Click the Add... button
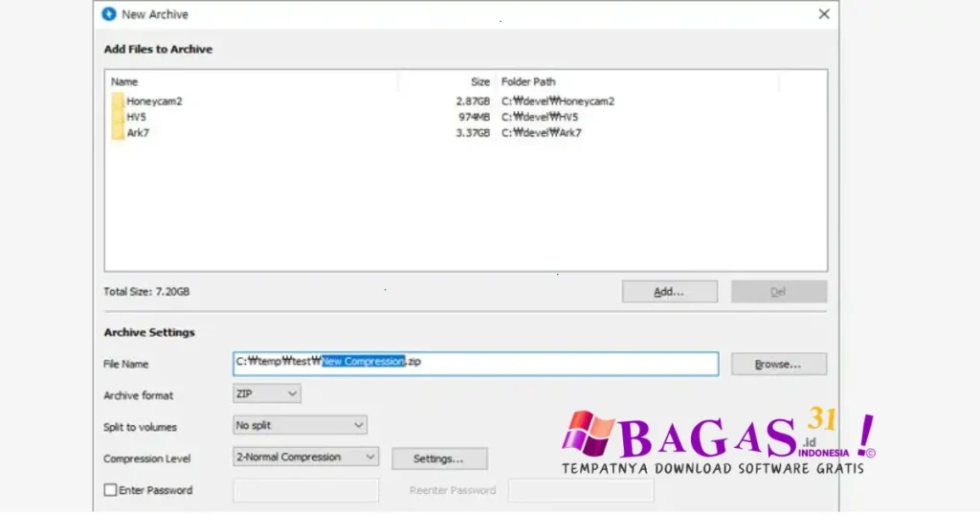Viewport: 980px width, 515px height. 669,291
